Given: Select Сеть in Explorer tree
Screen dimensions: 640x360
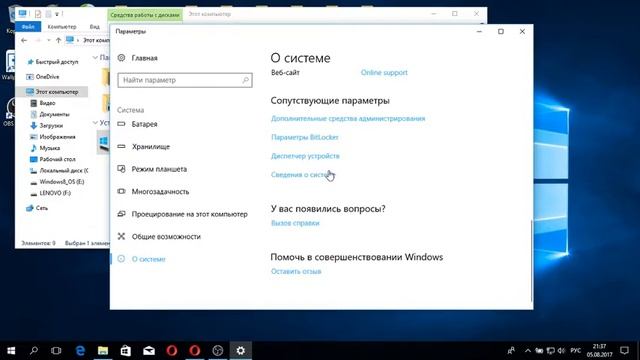Looking at the screenshot, I should [x=42, y=208].
